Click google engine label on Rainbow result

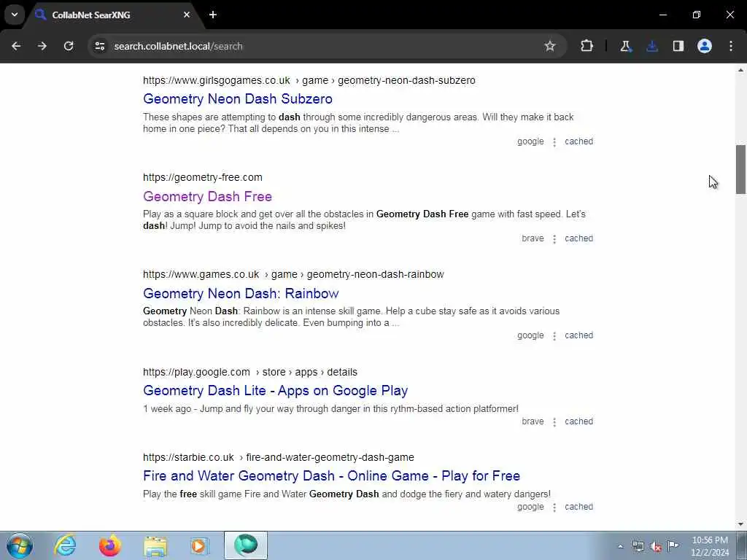[x=530, y=335]
